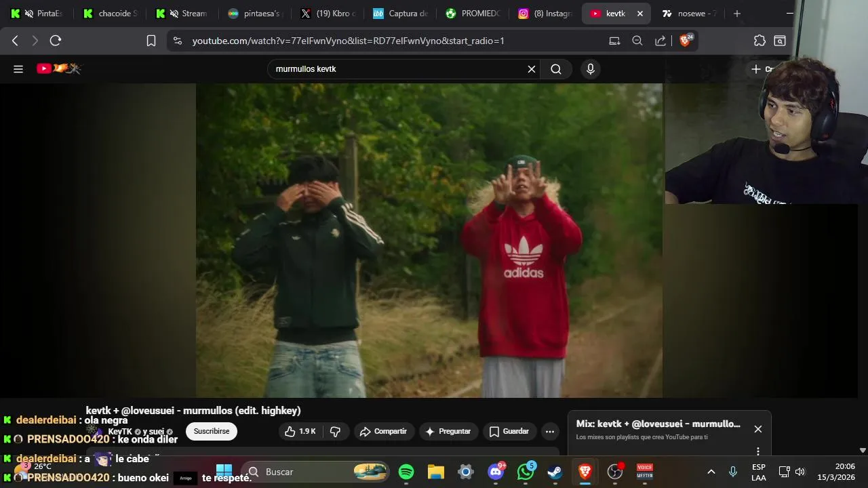Go to the YouTube home logo

pyautogui.click(x=58, y=68)
